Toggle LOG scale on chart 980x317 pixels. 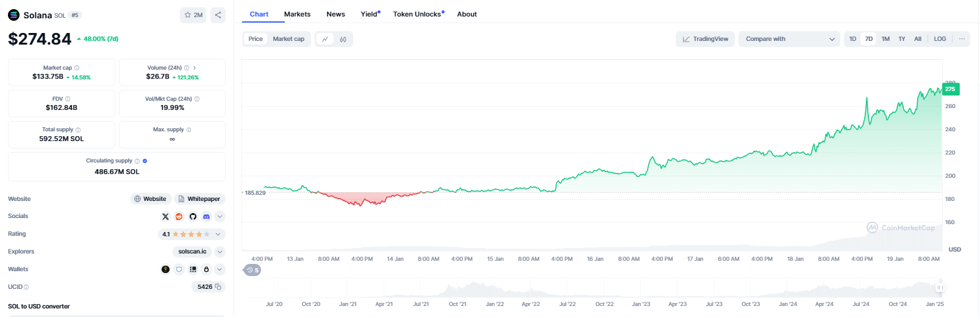(940, 39)
